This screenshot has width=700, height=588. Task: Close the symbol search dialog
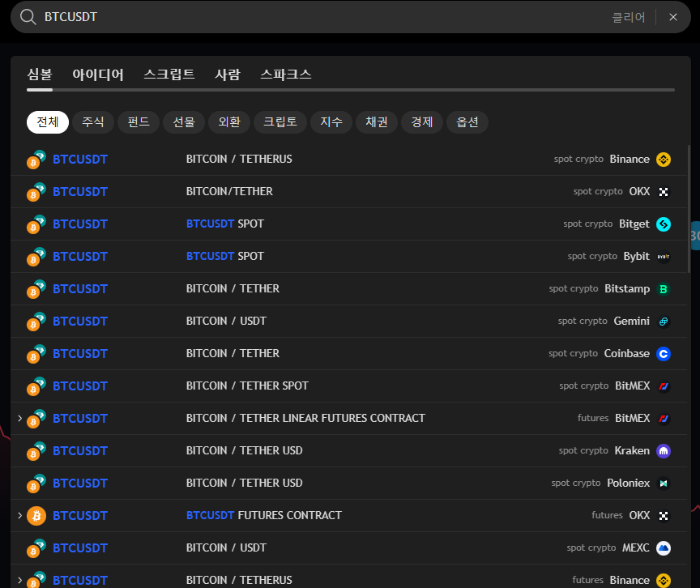(673, 17)
